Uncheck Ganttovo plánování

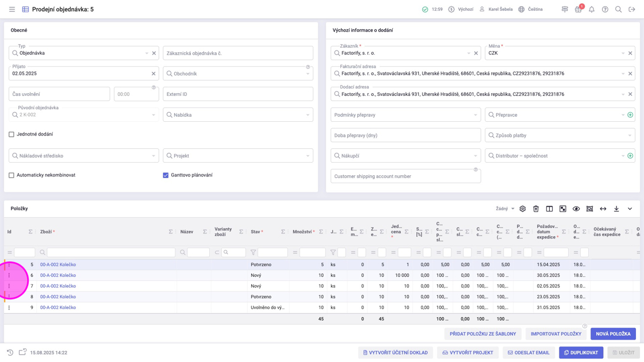(x=166, y=175)
